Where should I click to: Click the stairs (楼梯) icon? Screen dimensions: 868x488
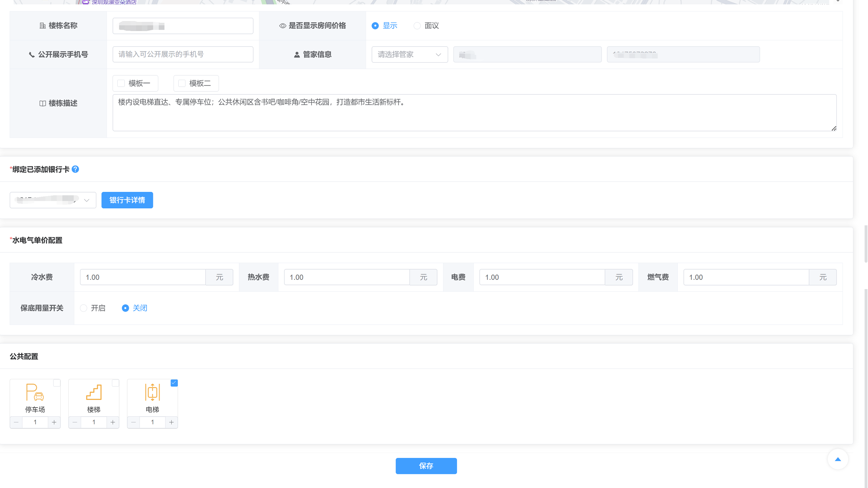94,392
